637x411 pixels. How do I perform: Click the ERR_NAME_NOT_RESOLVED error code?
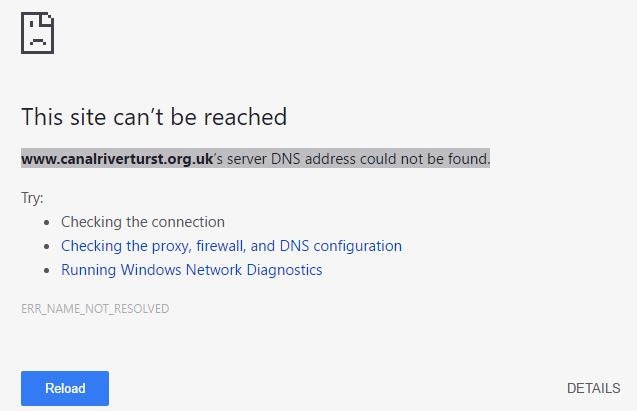pos(95,309)
